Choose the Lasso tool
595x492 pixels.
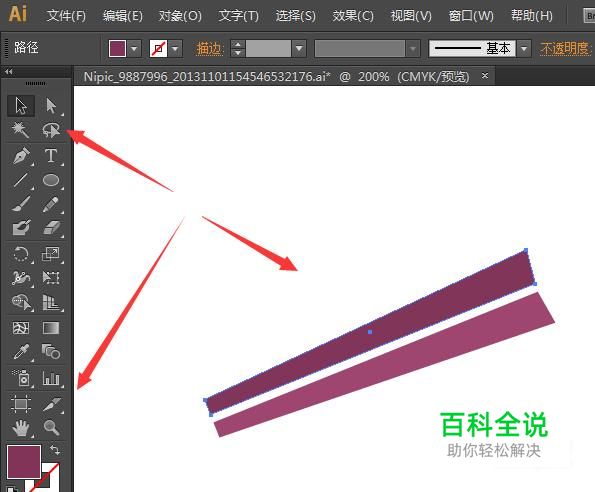[x=51, y=130]
